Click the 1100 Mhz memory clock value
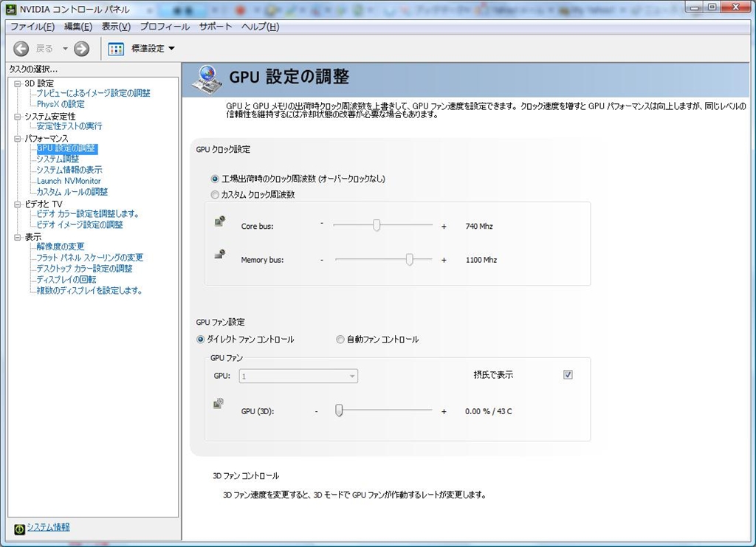 (481, 260)
